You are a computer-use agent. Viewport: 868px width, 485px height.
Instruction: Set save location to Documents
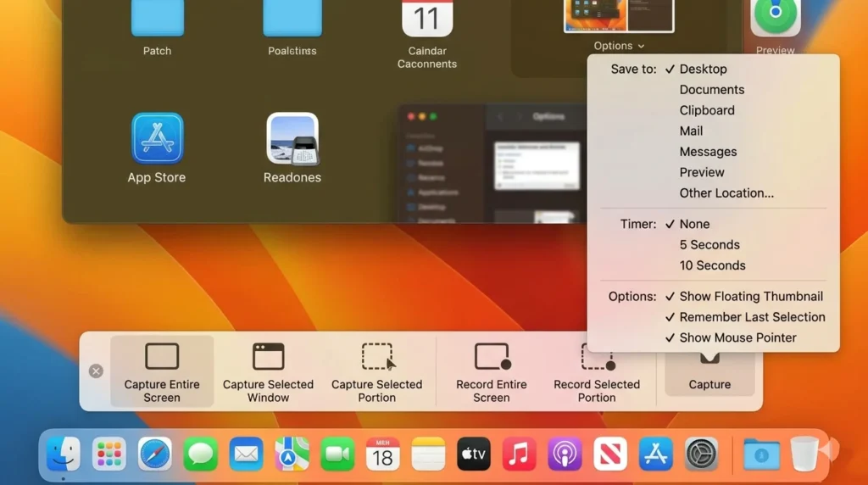tap(712, 90)
